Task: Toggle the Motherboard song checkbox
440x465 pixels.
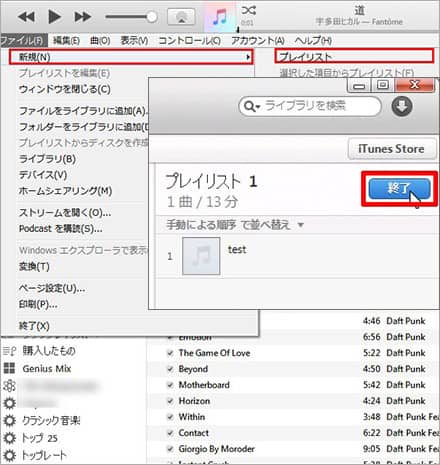Action: (x=170, y=385)
